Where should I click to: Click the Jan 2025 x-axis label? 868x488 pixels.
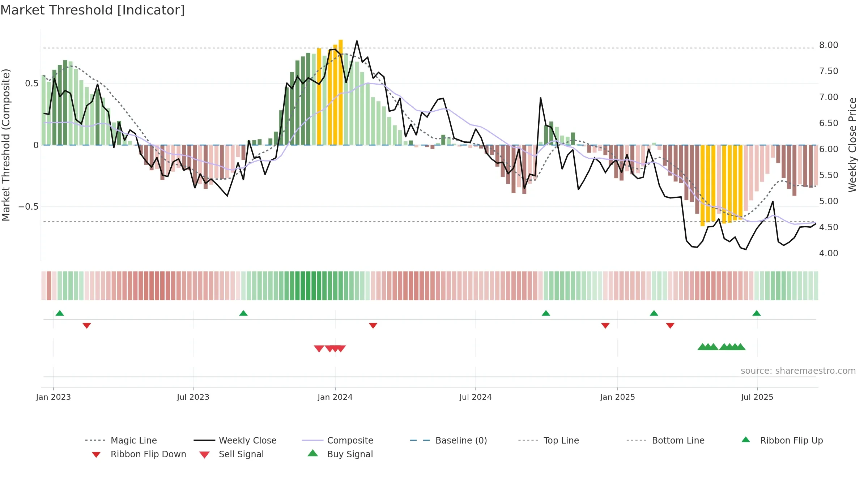(x=618, y=397)
